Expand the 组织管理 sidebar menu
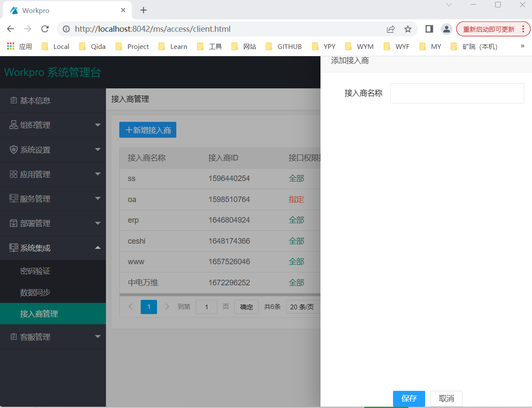Viewport: 532px width, 408px height. click(53, 125)
